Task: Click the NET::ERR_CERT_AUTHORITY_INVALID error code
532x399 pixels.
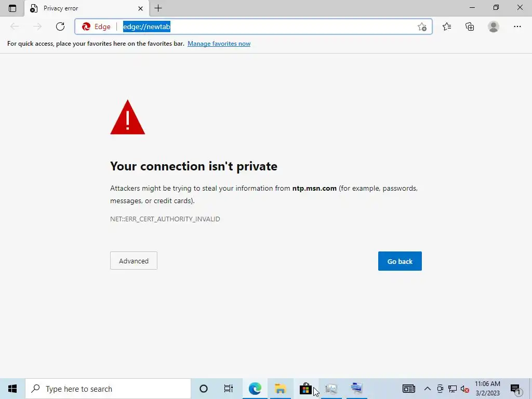Action: click(165, 219)
